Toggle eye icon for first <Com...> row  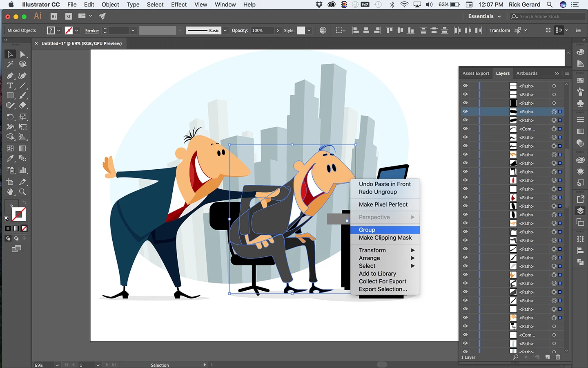pos(465,129)
